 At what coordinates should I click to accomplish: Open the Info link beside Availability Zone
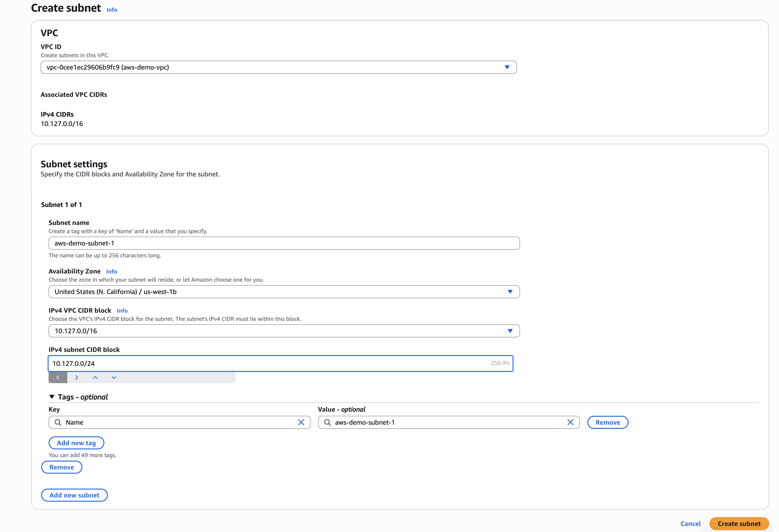111,272
